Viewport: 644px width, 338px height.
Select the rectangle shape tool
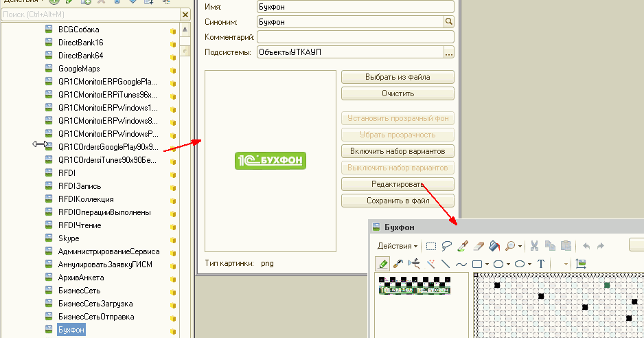[477, 264]
